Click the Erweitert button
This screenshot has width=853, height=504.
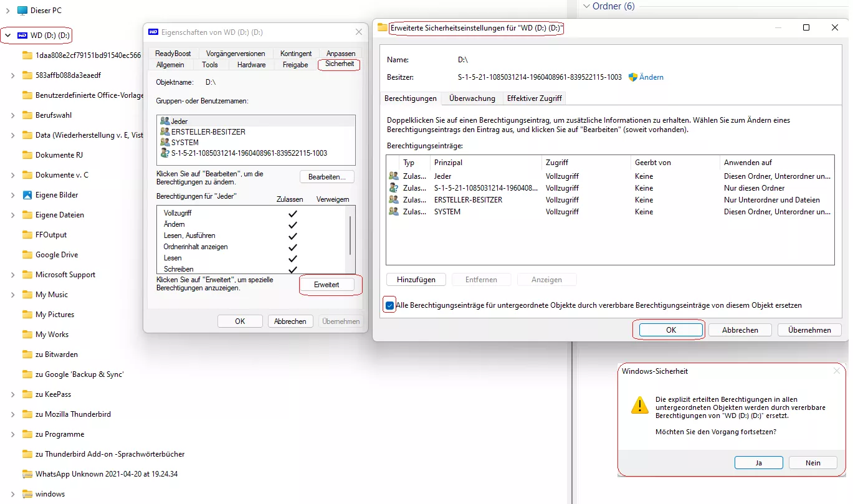[x=327, y=285]
